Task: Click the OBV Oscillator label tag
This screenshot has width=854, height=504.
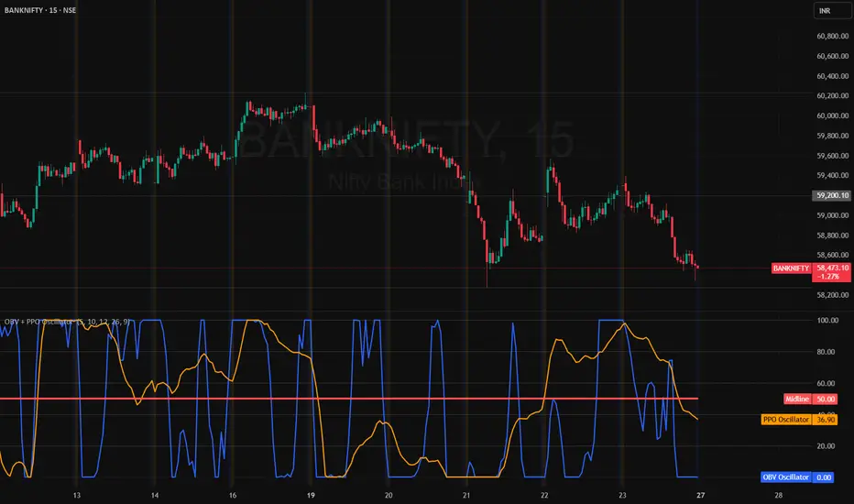Action: [785, 477]
